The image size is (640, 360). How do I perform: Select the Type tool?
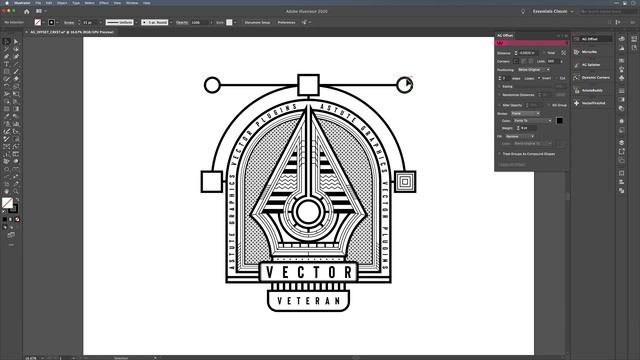click(x=6, y=64)
